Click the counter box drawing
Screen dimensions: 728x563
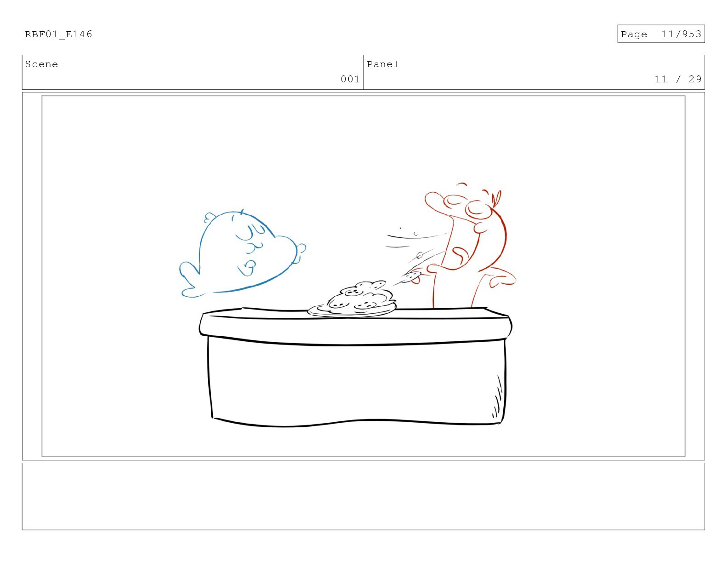coord(355,367)
